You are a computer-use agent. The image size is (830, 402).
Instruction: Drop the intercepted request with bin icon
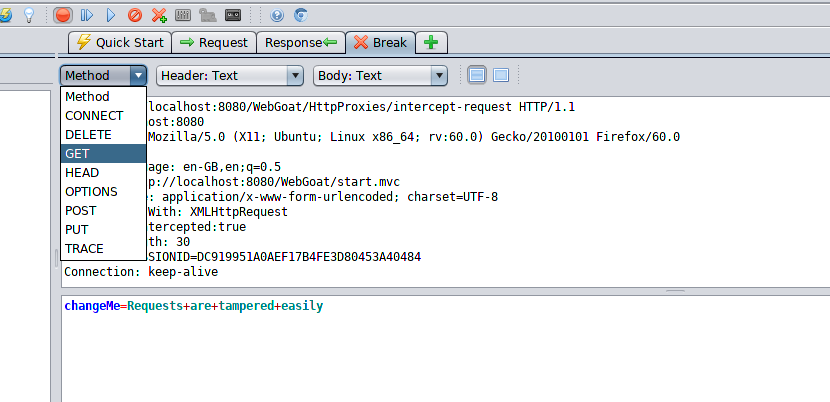coord(134,15)
